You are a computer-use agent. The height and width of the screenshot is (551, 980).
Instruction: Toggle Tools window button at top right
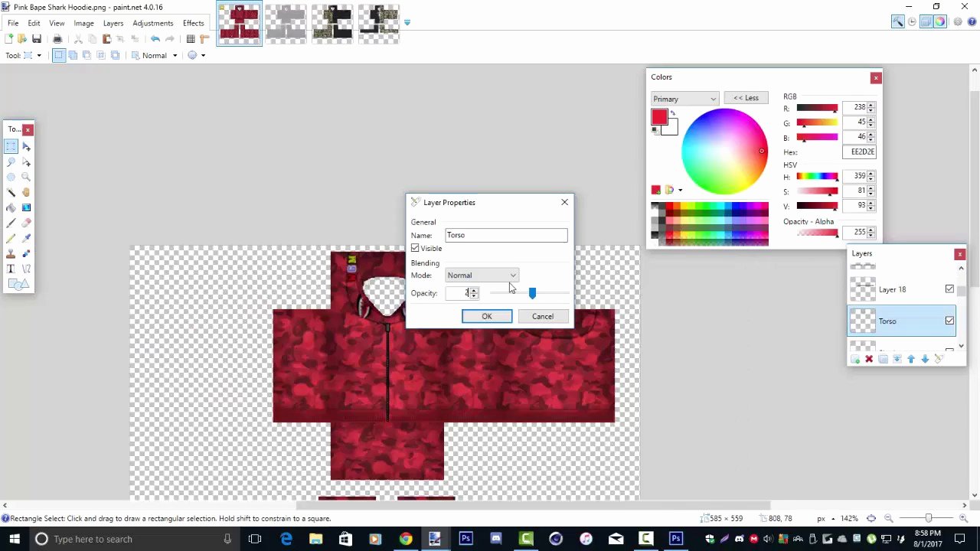click(897, 22)
